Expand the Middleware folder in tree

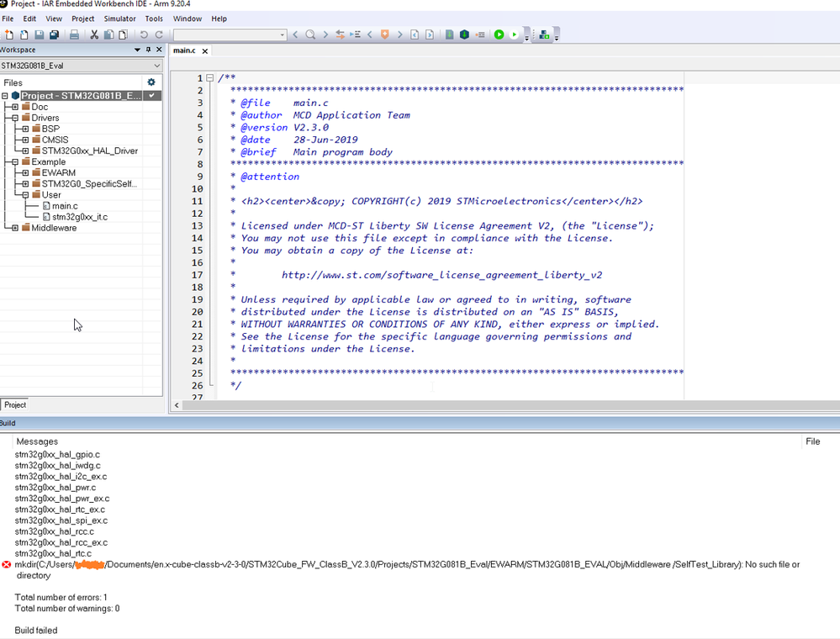coord(15,228)
